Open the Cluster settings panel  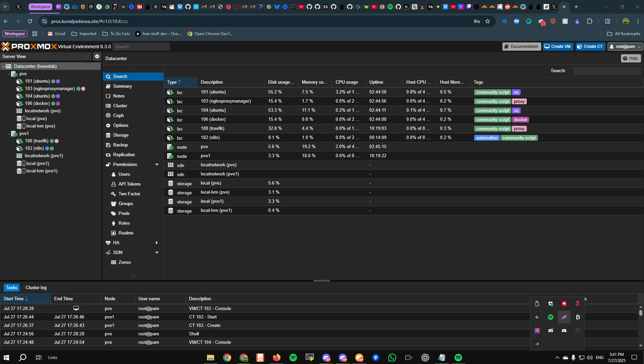coord(133,106)
